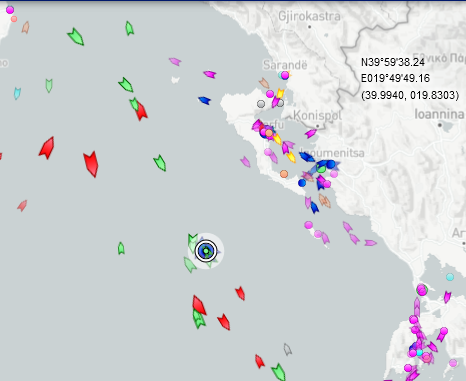This screenshot has height=381, width=466.
Task: Click the large red ship pointing downward
Action: pos(91,164)
